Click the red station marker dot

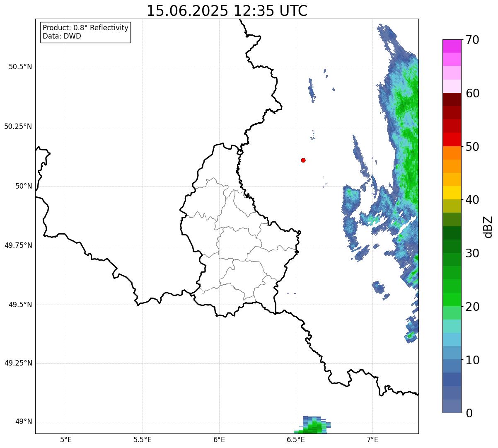303,160
